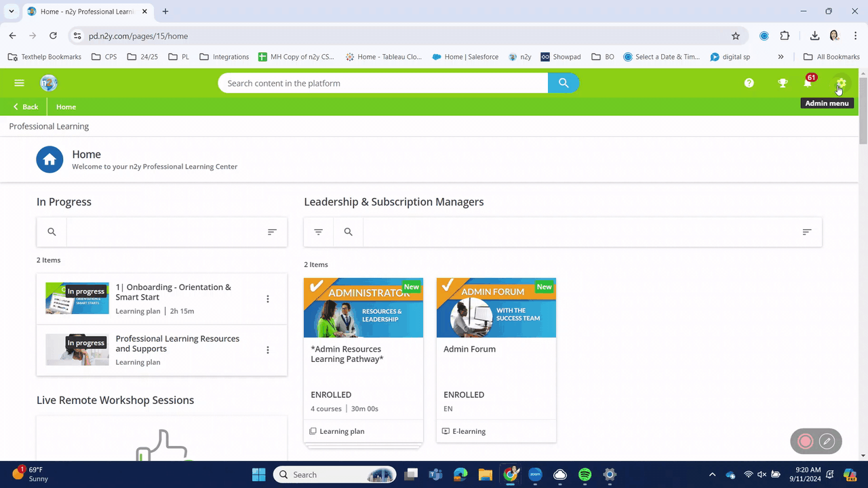Open the Admin menu gear icon
Screen dimensions: 868x488
[841, 83]
